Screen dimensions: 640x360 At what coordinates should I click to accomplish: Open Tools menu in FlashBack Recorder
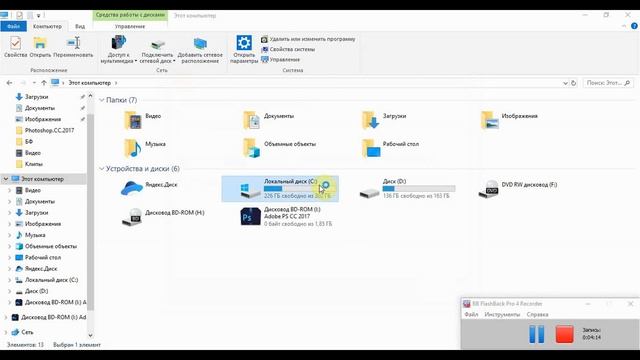[502, 315]
